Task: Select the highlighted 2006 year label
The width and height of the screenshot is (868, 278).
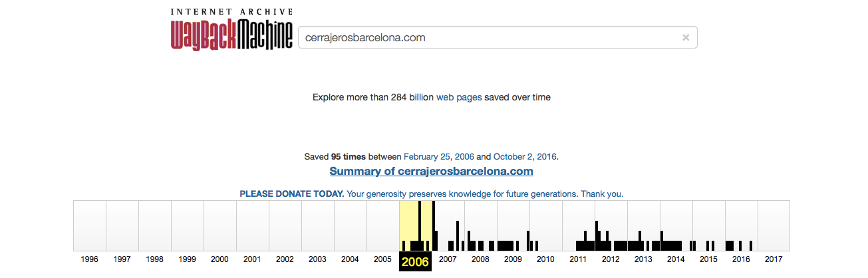Action: pyautogui.click(x=415, y=262)
